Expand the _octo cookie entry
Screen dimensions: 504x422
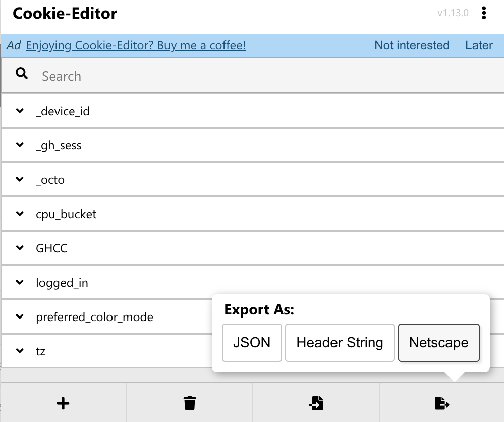[252, 180]
